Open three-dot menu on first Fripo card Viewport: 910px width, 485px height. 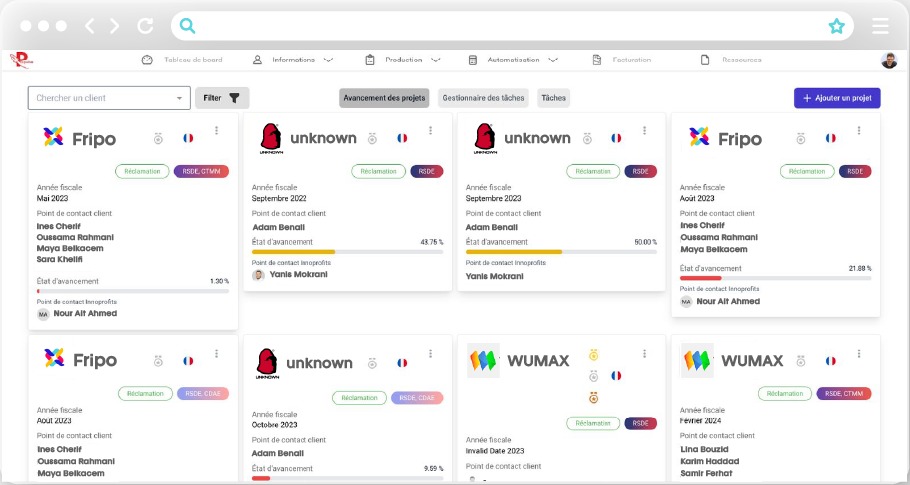point(216,131)
